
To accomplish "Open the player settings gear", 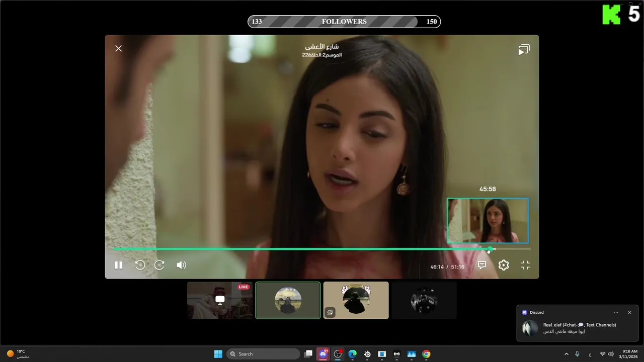I will (504, 265).
